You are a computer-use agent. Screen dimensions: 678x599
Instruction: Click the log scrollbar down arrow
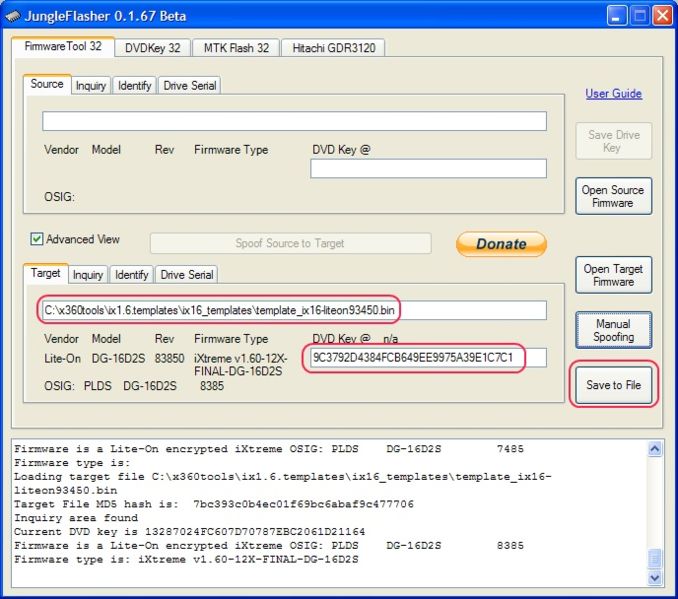click(x=655, y=577)
